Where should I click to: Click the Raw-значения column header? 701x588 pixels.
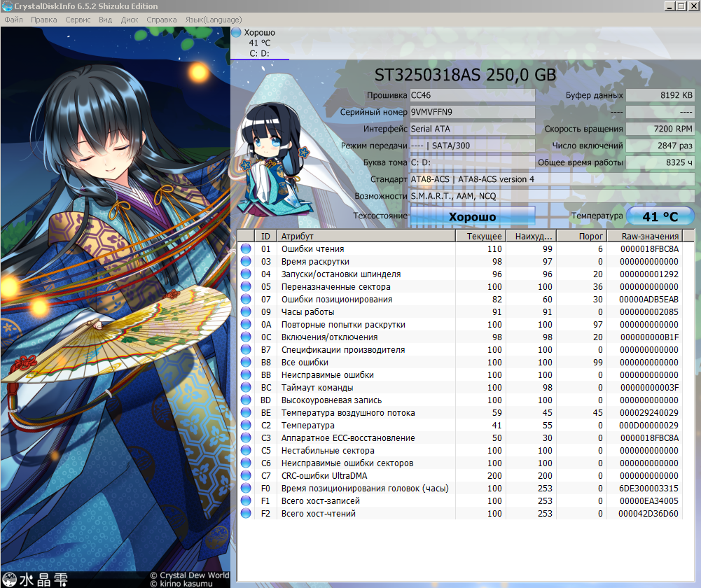click(645, 236)
